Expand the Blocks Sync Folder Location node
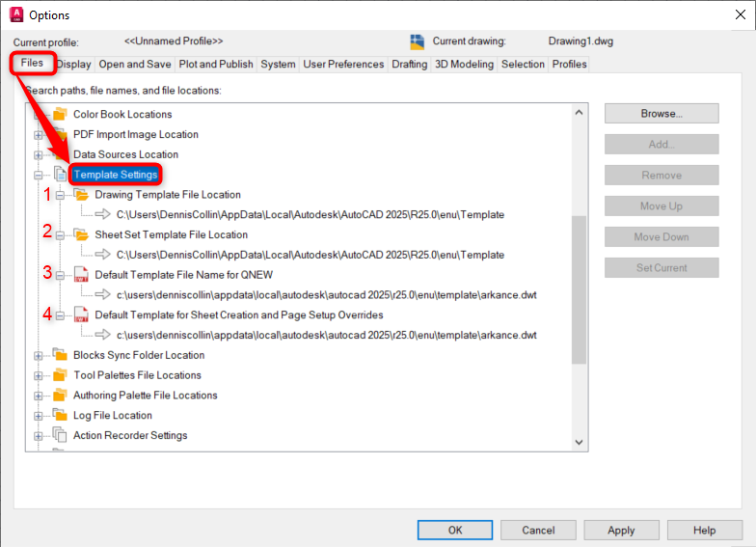756x547 pixels. (x=39, y=356)
